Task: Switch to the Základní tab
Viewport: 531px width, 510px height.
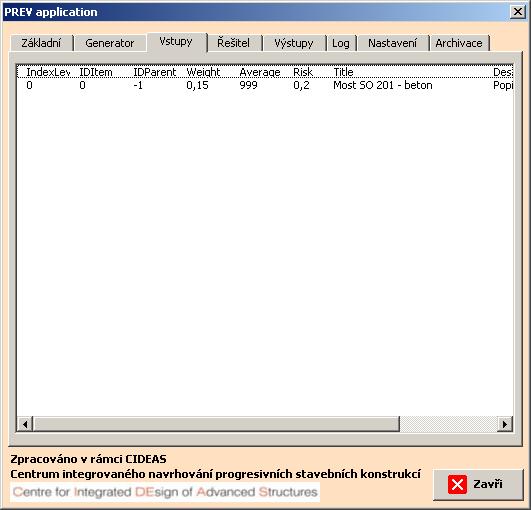Action: click(x=42, y=43)
